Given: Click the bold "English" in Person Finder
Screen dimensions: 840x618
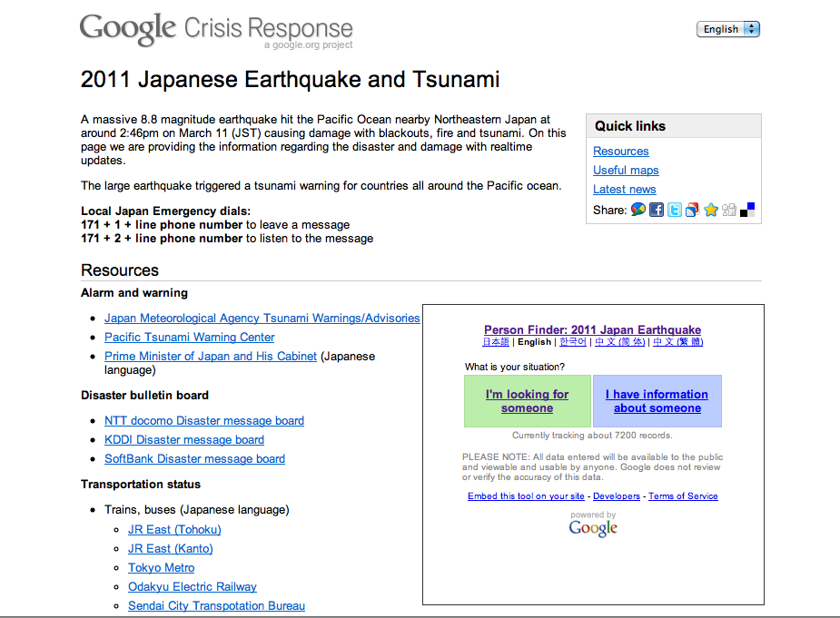Looking at the screenshot, I should click(534, 341).
